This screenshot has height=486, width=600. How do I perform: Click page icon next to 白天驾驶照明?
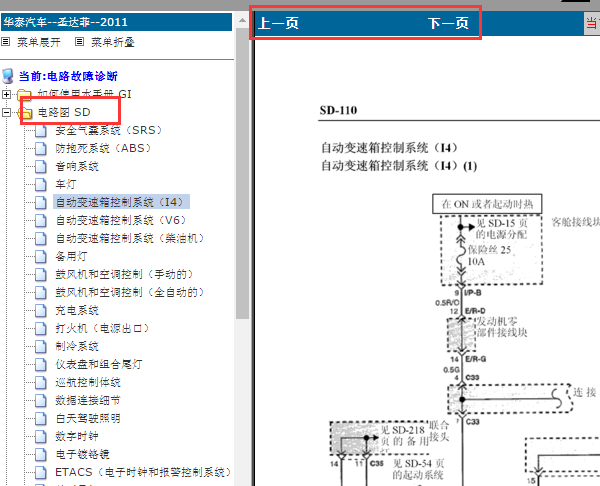(41, 418)
